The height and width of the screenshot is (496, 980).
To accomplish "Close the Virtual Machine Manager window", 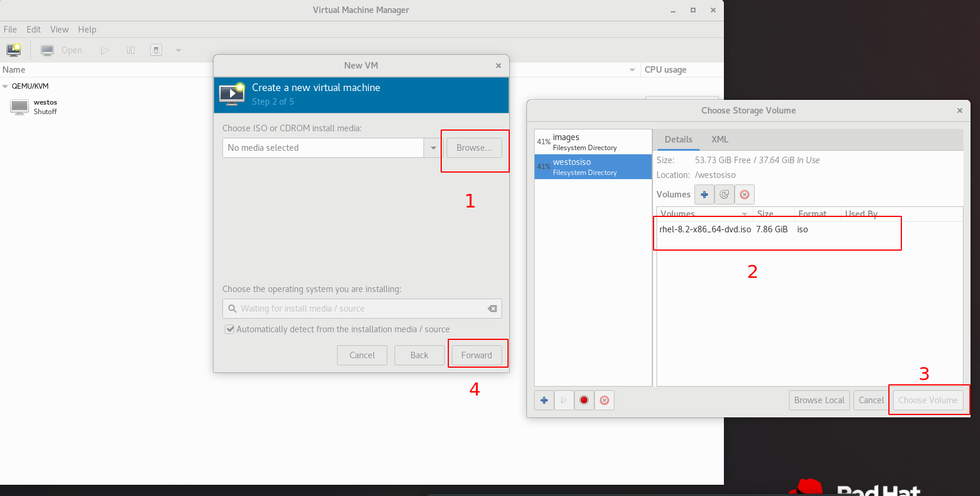I will pyautogui.click(x=713, y=10).
